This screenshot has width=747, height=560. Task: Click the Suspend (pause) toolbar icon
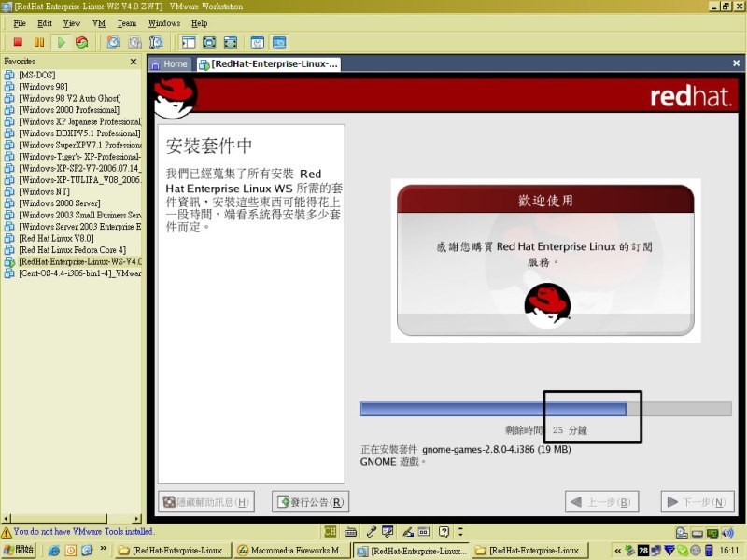point(39,42)
